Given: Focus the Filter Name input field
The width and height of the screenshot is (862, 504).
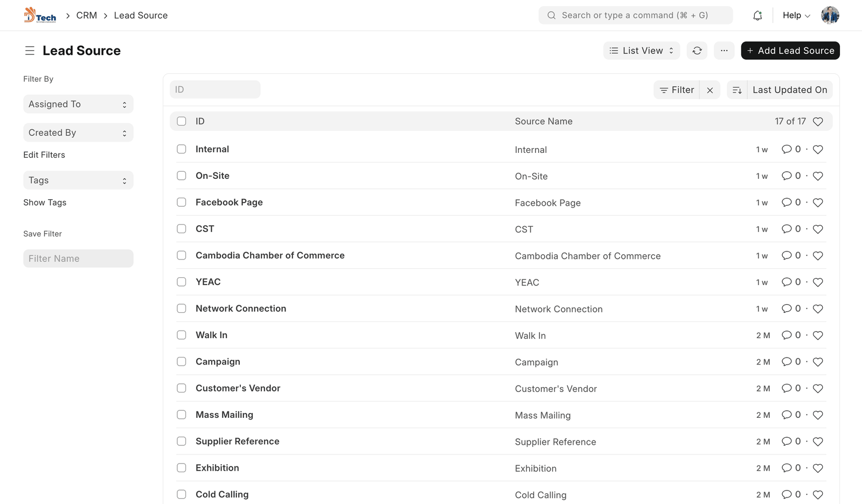Looking at the screenshot, I should point(78,258).
